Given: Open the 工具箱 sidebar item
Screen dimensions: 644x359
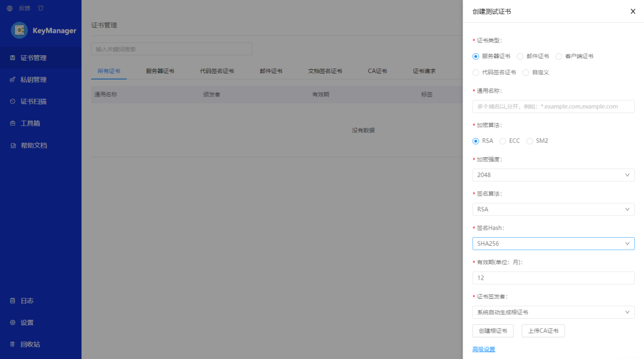Looking at the screenshot, I should pos(30,123).
